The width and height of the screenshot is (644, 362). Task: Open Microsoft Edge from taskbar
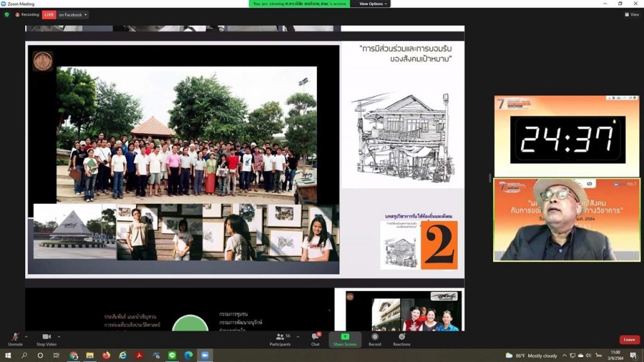click(189, 356)
